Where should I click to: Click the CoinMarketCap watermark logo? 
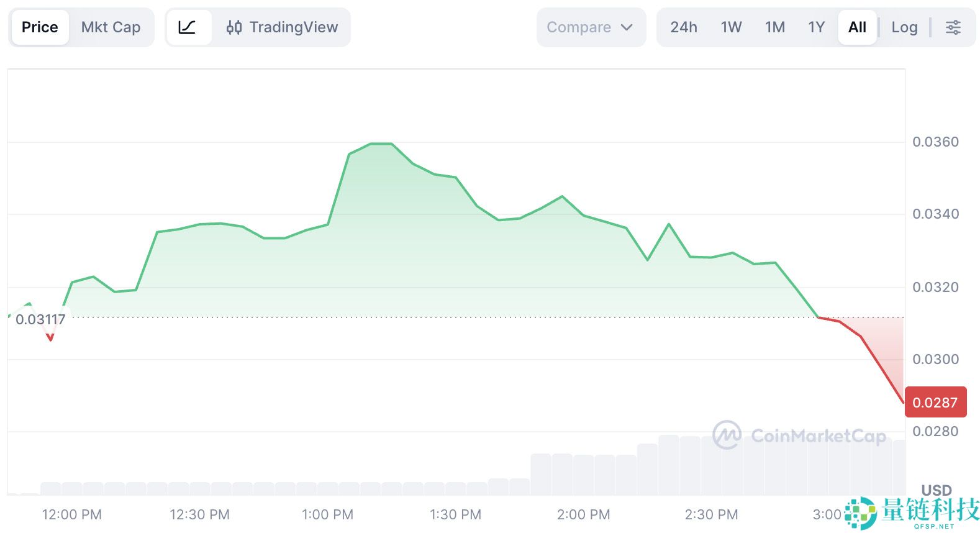(727, 435)
